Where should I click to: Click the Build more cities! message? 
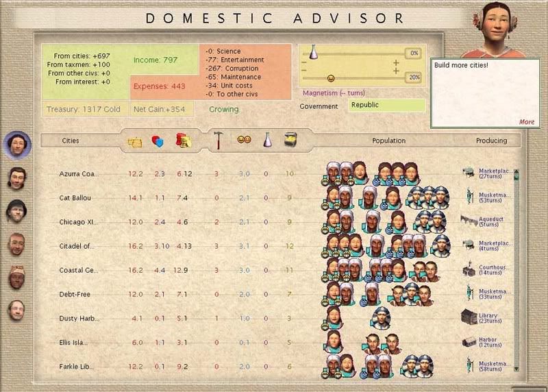click(461, 65)
